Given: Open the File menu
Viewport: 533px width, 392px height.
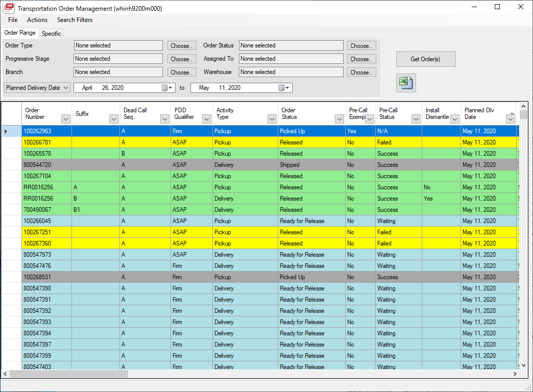Looking at the screenshot, I should (12, 20).
